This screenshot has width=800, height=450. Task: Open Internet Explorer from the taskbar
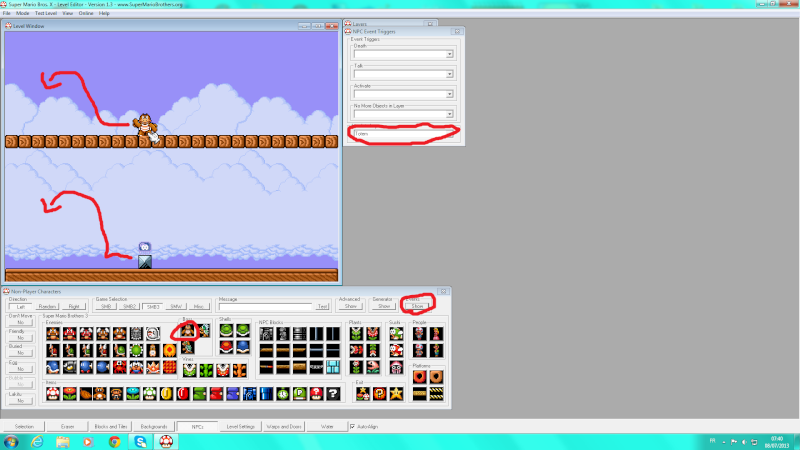tap(37, 441)
